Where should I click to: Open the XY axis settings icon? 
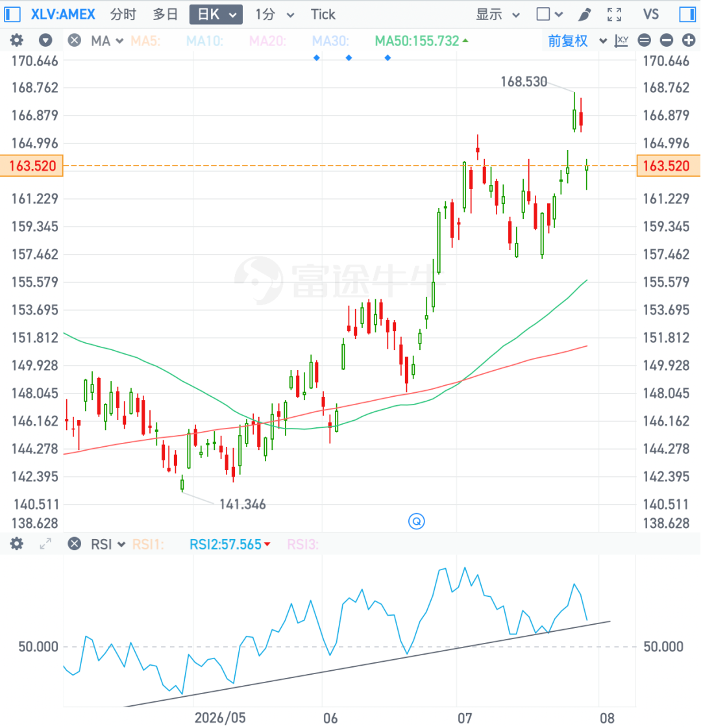[621, 41]
